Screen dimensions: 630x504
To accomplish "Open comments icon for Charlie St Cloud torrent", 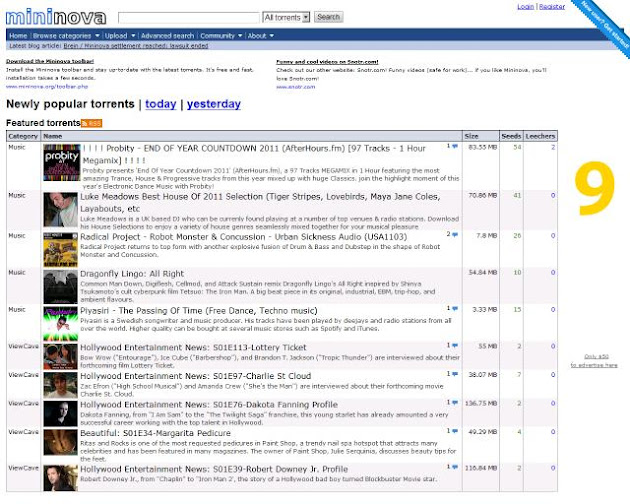I will click(x=455, y=374).
